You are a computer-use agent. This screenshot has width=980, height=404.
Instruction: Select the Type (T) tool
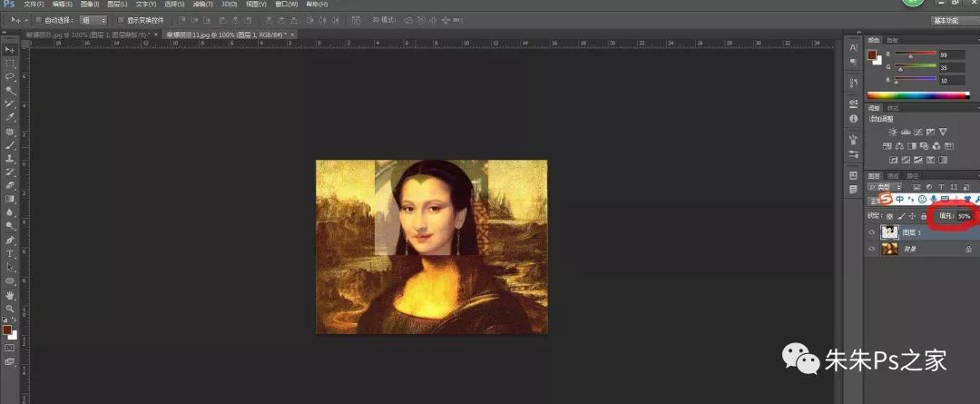pyautogui.click(x=10, y=254)
